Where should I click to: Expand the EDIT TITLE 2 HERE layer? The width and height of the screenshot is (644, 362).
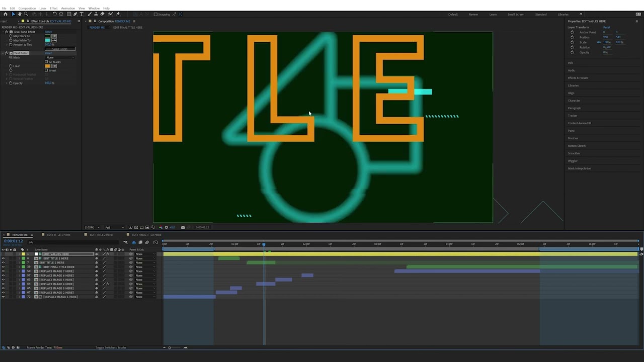(x=19, y=262)
